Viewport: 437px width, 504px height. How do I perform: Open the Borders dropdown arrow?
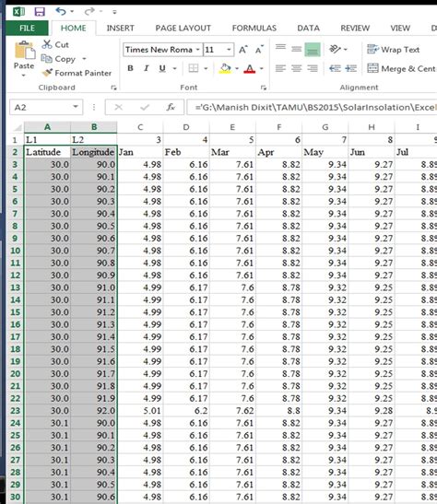[206, 68]
